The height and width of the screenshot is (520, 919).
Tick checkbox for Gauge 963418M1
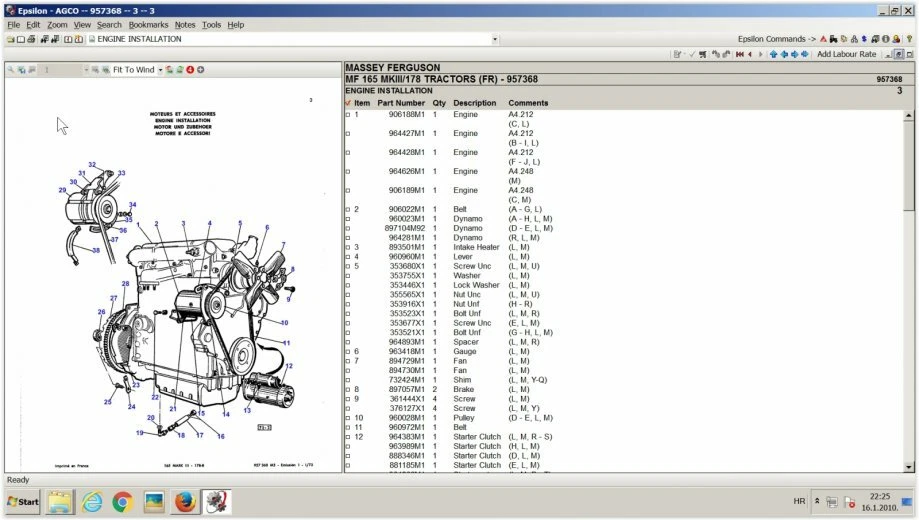pyautogui.click(x=348, y=352)
